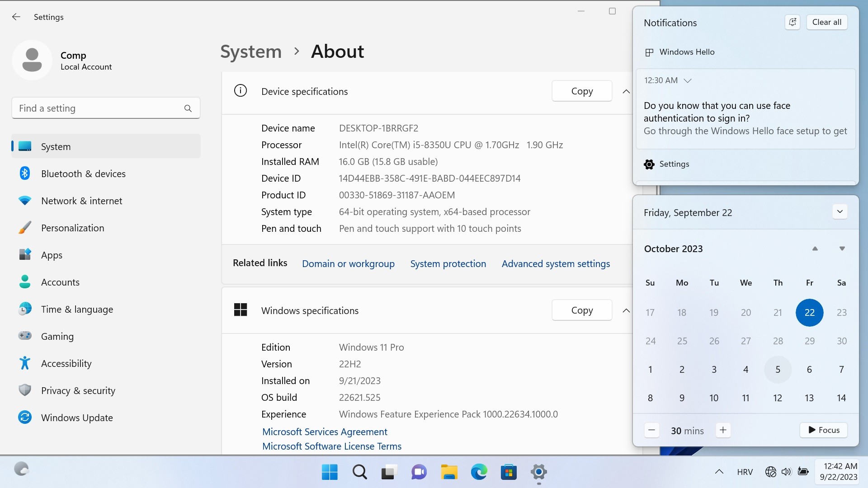868x488 pixels.
Task: Open Accounts settings
Action: [x=106, y=282]
